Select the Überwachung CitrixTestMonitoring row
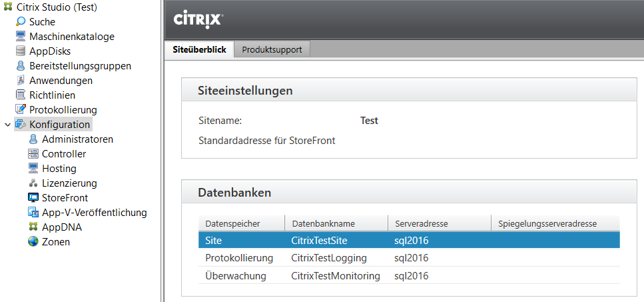The image size is (644, 302). point(335,276)
